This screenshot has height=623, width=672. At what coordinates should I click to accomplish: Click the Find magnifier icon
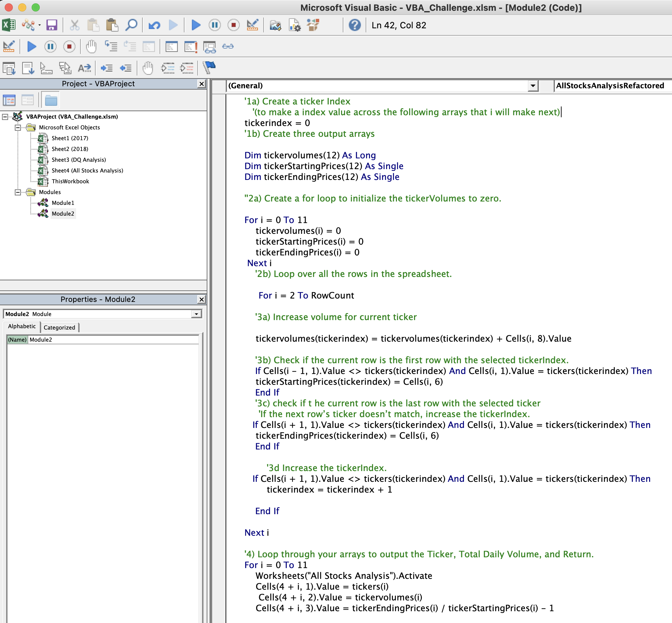[x=131, y=25]
